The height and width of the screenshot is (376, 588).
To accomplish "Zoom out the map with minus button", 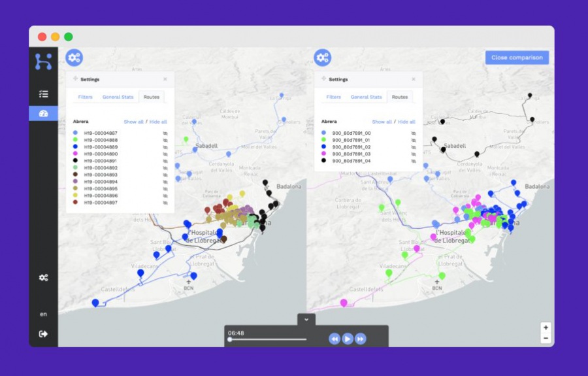I will coord(546,338).
